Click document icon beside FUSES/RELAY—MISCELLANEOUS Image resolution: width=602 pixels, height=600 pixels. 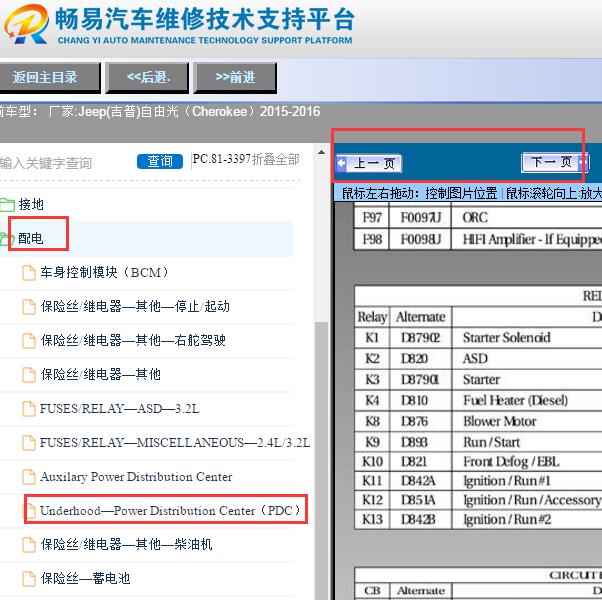point(29,443)
